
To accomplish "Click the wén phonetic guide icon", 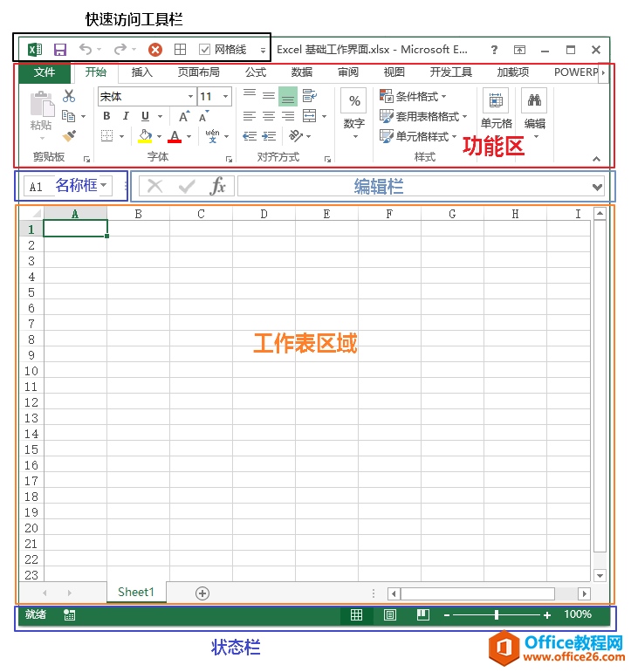I will pyautogui.click(x=213, y=136).
